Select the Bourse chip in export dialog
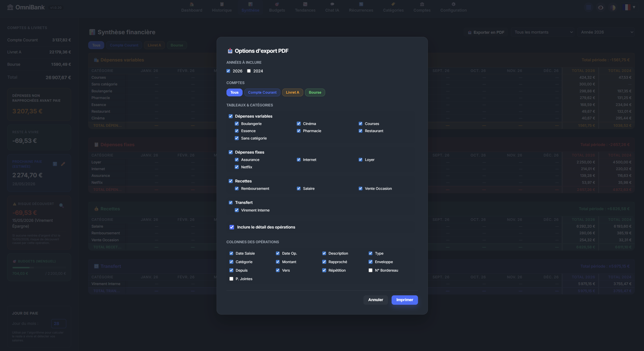644x351 pixels. (315, 92)
